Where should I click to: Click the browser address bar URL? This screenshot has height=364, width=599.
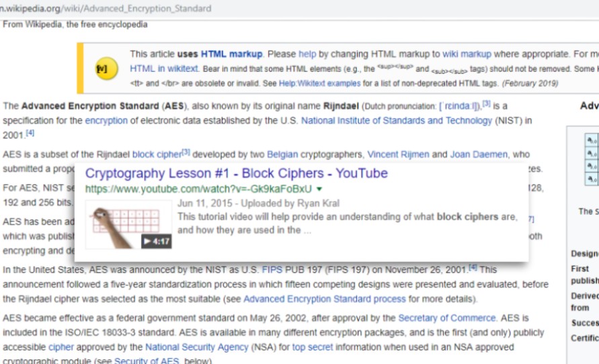coord(108,9)
